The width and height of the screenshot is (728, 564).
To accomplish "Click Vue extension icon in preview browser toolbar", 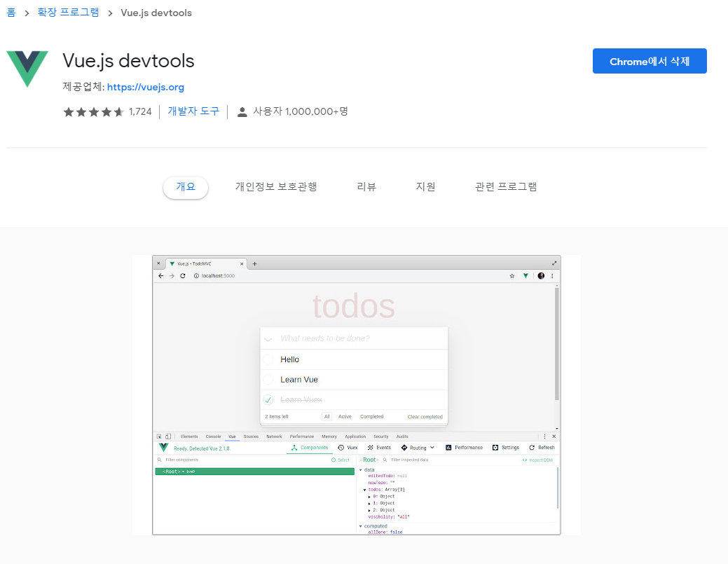I will 526,276.
